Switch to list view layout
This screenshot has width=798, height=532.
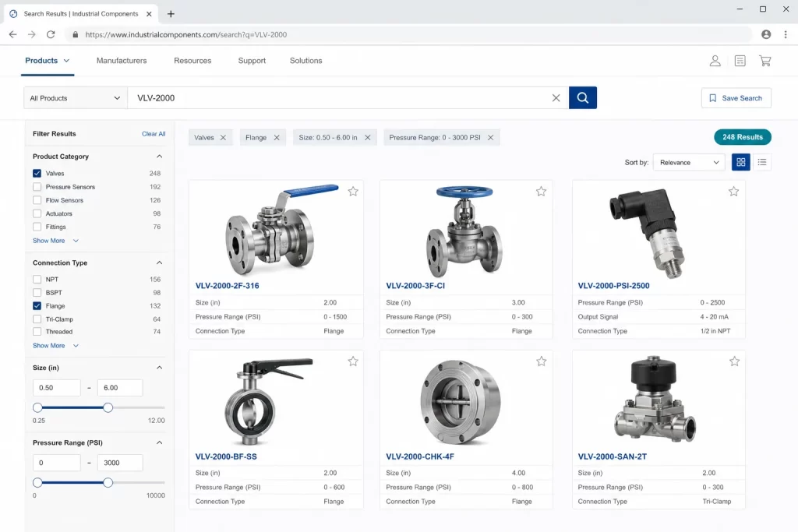(x=762, y=162)
